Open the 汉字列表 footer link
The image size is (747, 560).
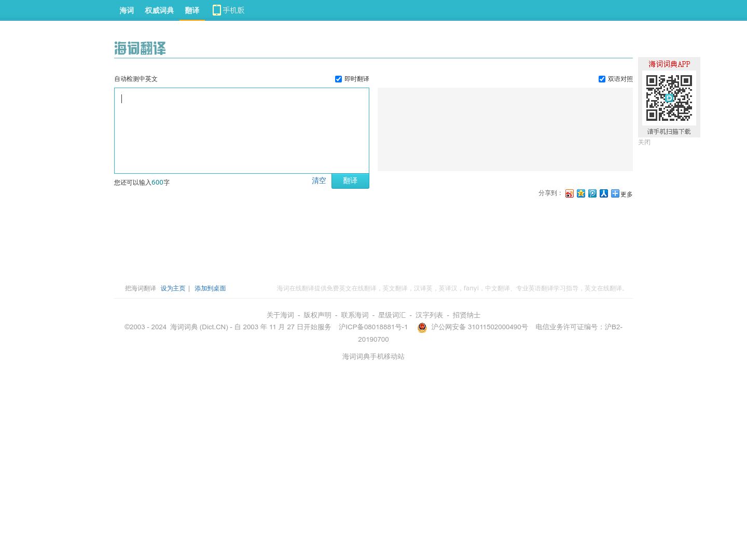[x=429, y=315]
